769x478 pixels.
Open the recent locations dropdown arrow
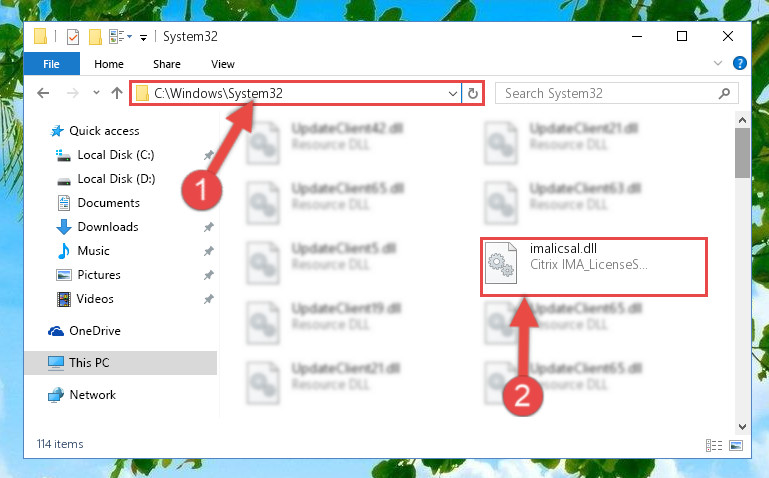(96, 93)
